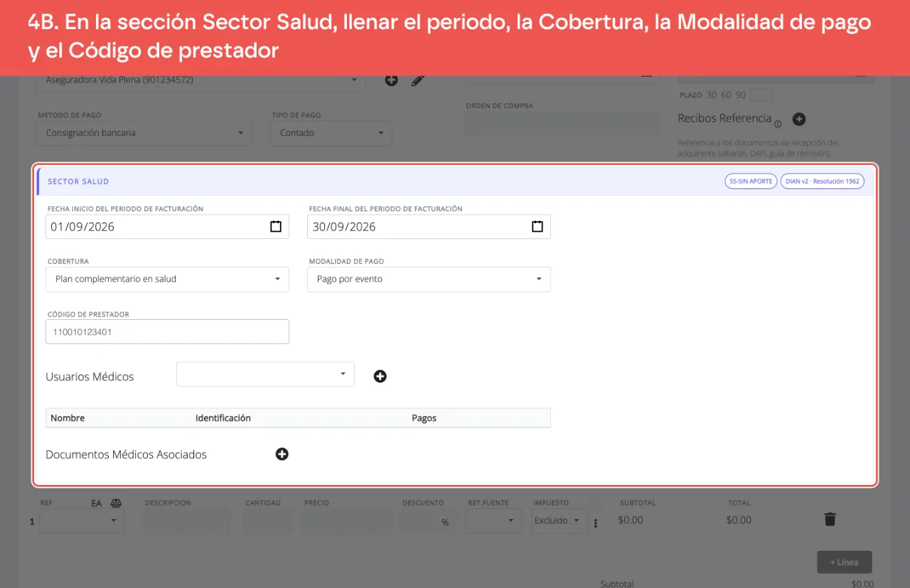Screen dimensions: 910x588
Task: Select plazo 30
Action: click(x=712, y=95)
